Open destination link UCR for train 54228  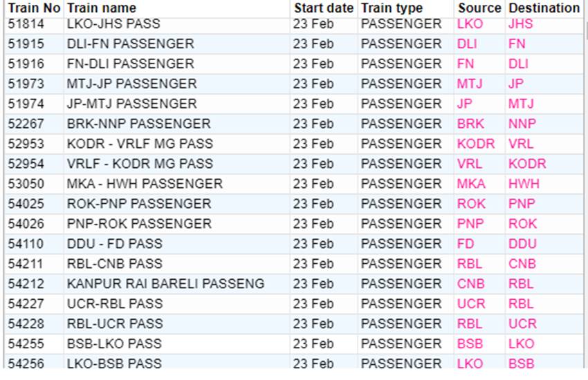click(522, 324)
